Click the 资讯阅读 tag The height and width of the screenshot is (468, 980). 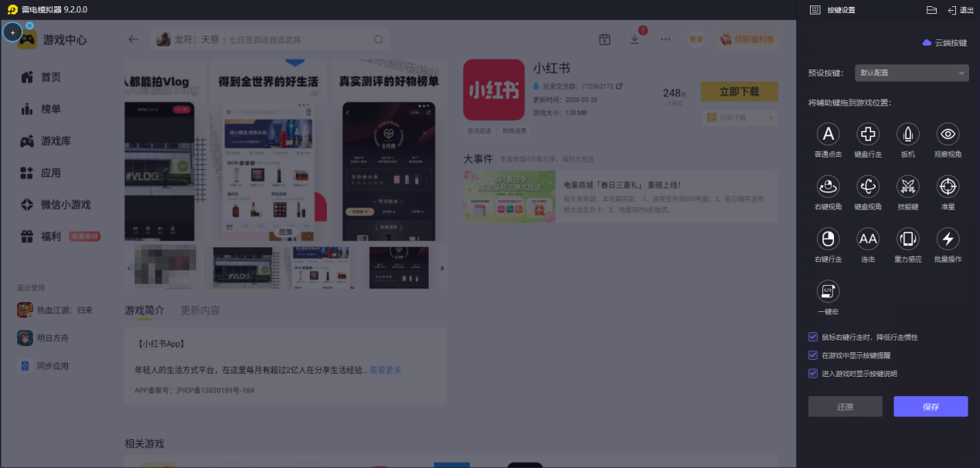tap(479, 131)
